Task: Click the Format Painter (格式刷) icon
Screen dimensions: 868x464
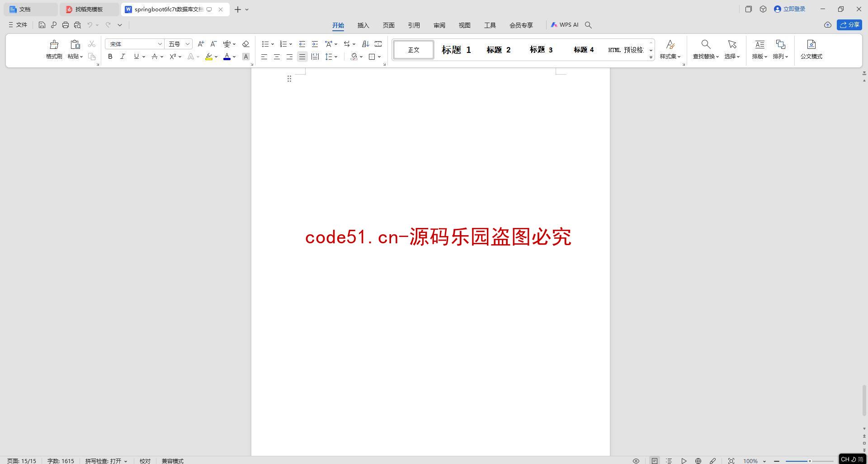Action: tap(54, 44)
